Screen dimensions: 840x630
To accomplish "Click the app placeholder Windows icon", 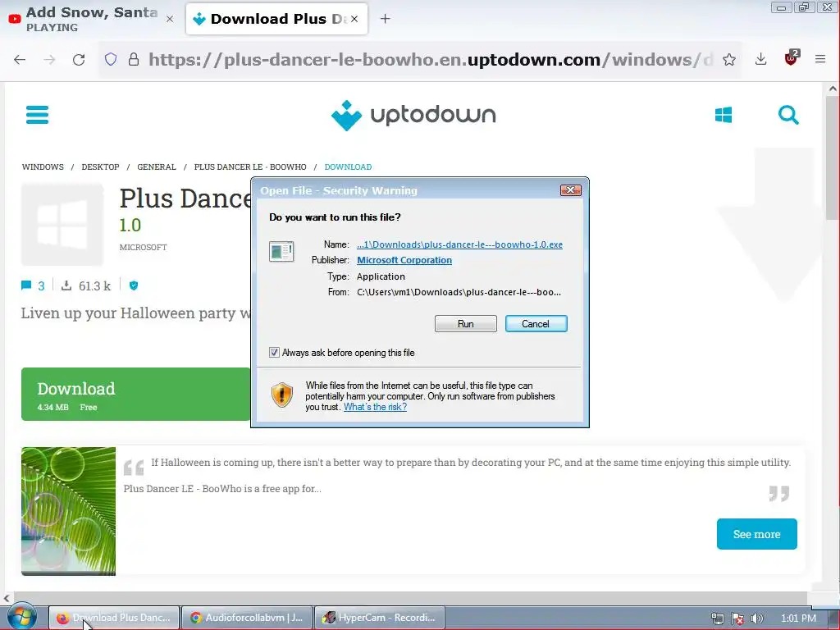I will point(62,225).
